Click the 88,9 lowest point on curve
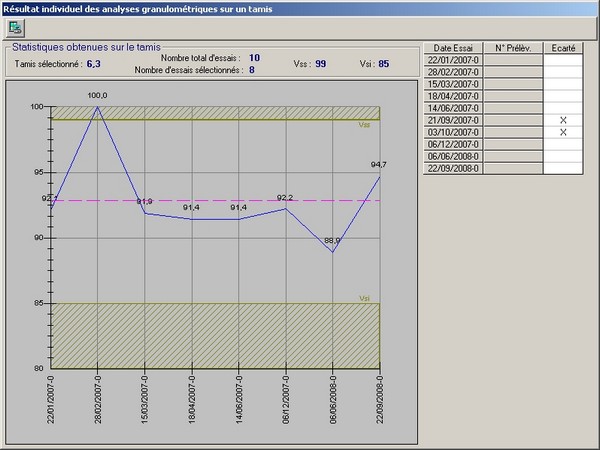600x450 pixels. (333, 252)
